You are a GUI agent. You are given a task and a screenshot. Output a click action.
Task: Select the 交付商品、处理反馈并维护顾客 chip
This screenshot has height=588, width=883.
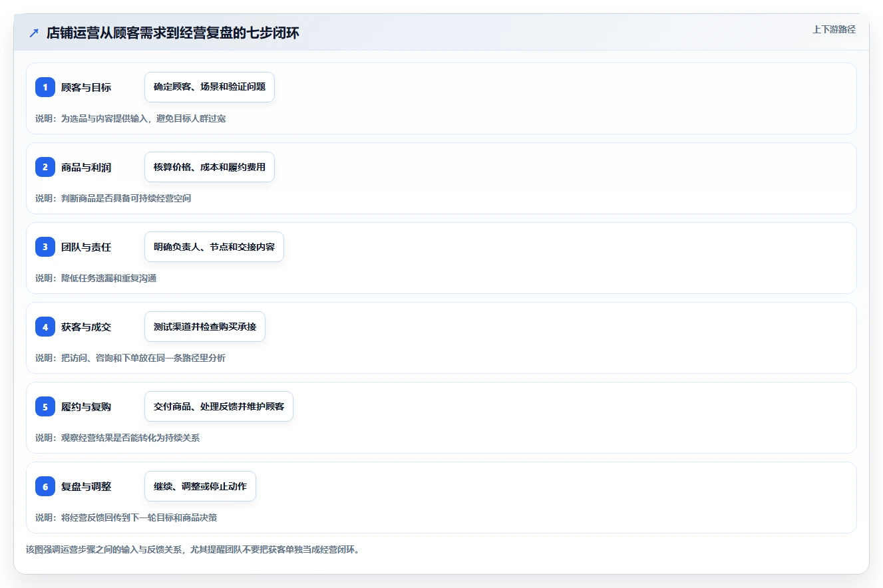coord(219,406)
